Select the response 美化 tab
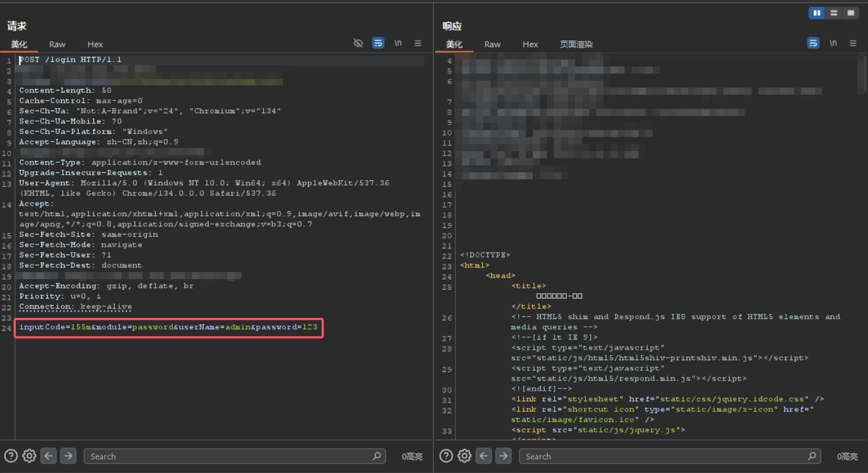 (x=454, y=44)
